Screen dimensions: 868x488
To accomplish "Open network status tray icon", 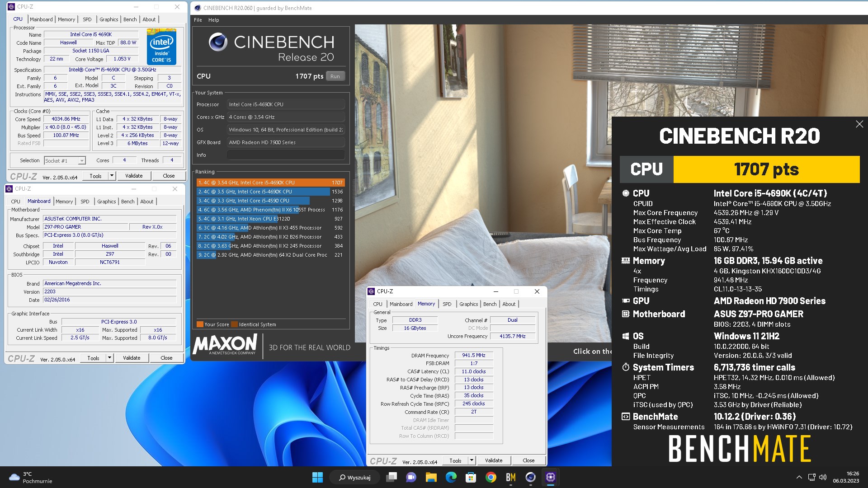I will [x=811, y=477].
